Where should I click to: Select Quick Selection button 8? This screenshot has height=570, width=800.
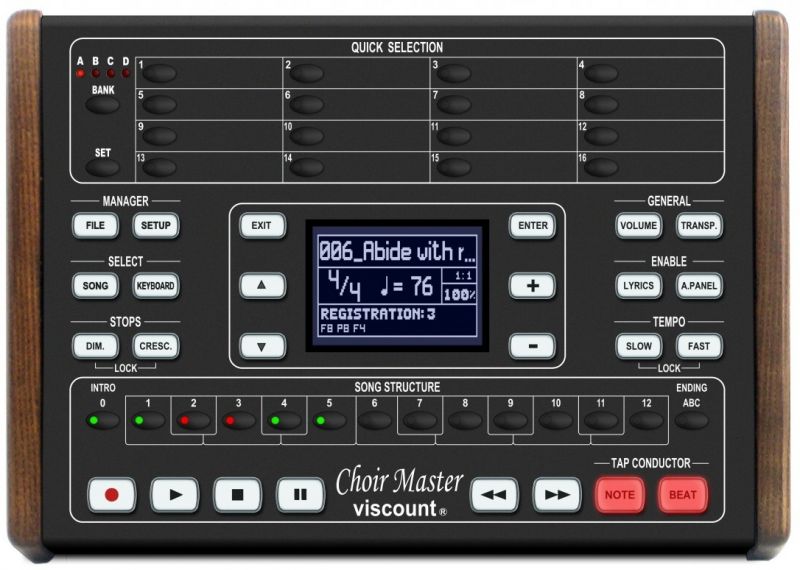[601, 105]
